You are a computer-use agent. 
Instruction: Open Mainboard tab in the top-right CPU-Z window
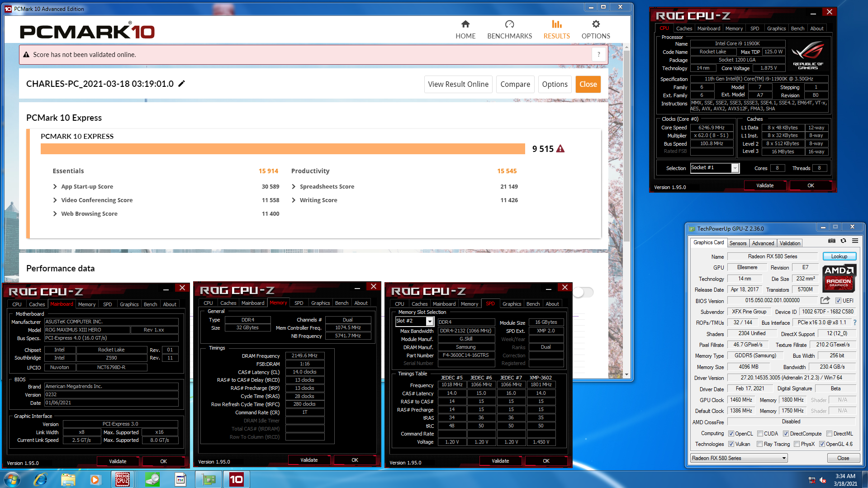pos(708,28)
